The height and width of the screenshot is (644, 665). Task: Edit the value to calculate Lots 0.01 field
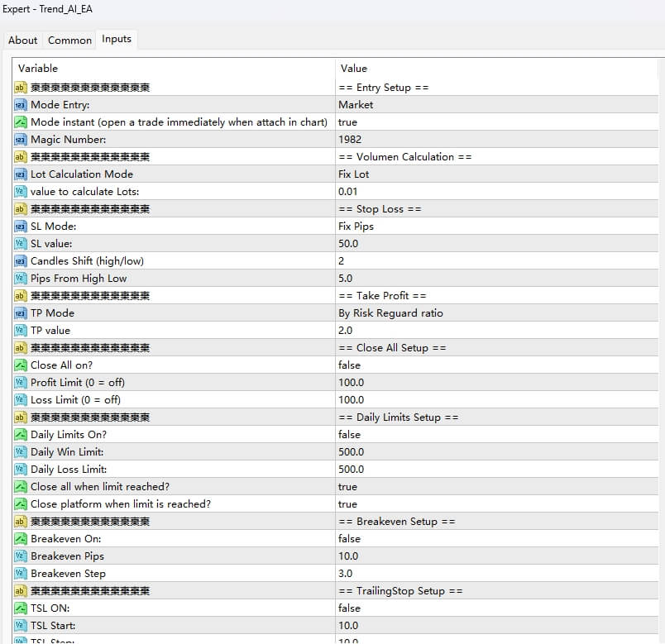(348, 192)
